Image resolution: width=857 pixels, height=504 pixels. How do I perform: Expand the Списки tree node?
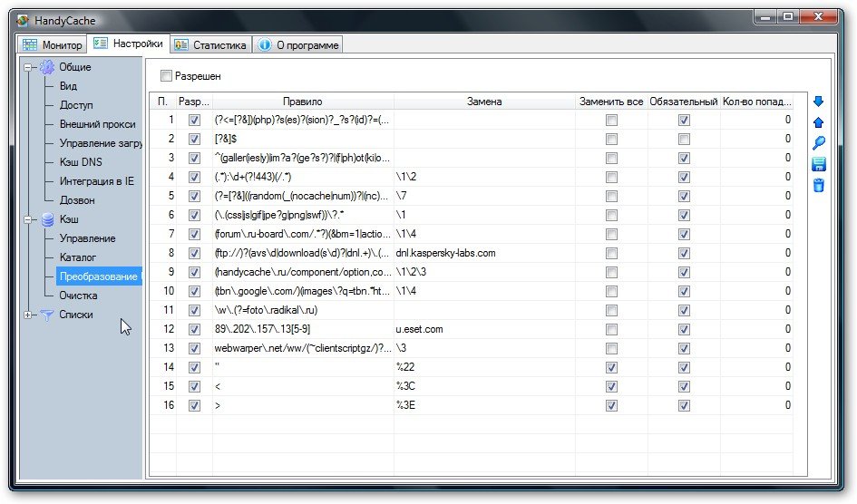[x=28, y=315]
